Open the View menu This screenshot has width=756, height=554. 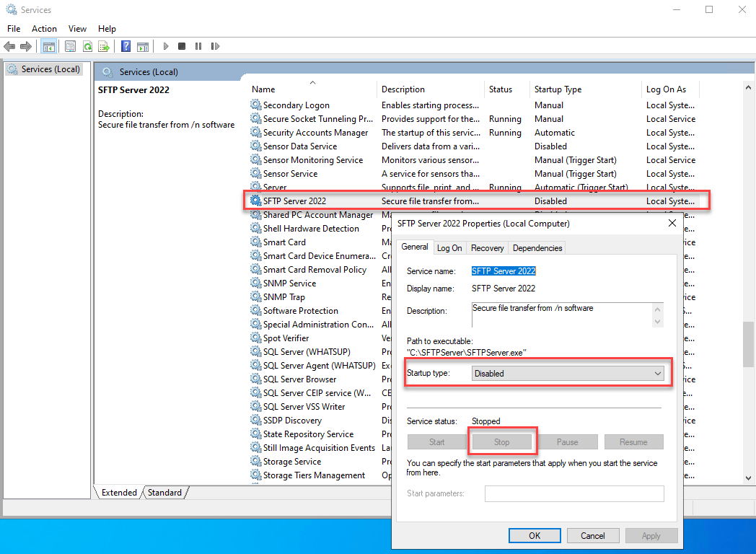coord(77,29)
